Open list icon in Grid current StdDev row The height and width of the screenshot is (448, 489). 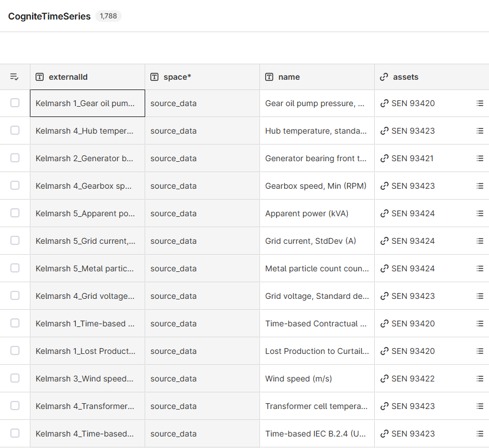pos(480,241)
